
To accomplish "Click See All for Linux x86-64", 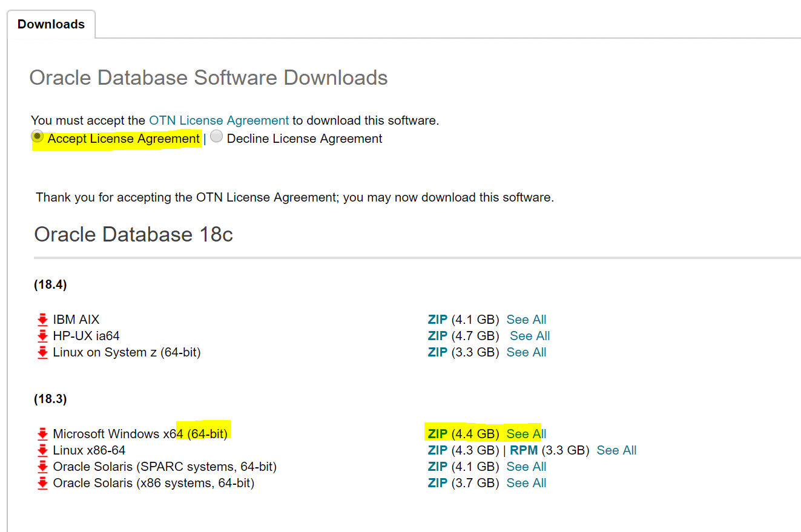I will tap(616, 450).
